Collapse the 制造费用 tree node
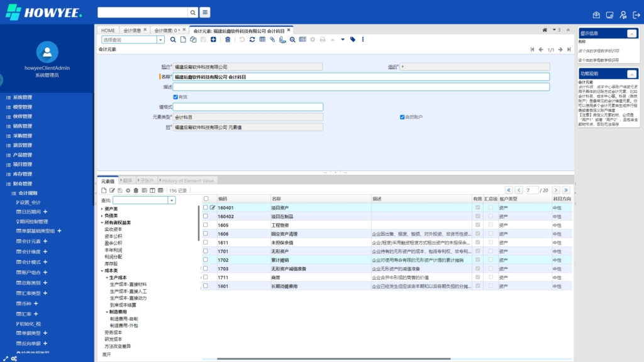 (x=107, y=312)
